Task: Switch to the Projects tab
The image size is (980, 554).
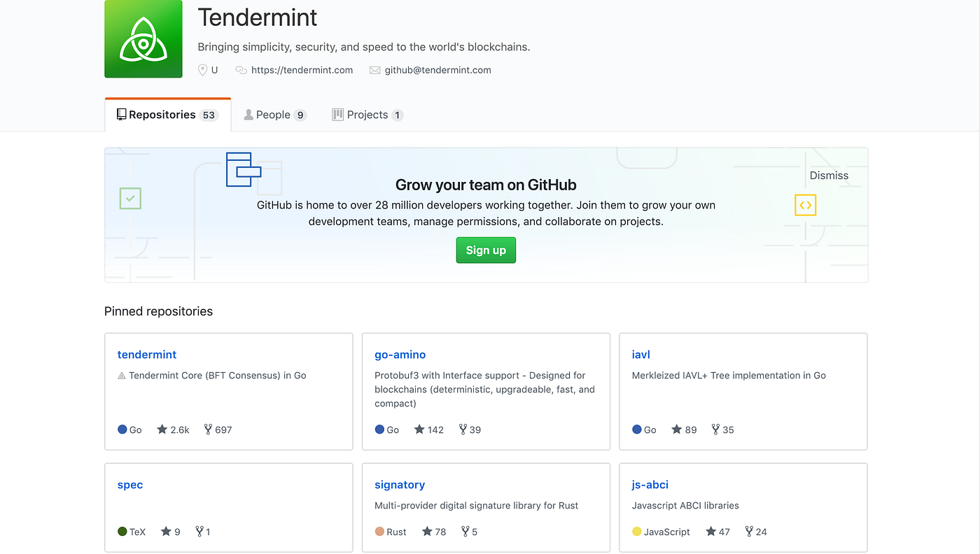Action: pos(367,115)
